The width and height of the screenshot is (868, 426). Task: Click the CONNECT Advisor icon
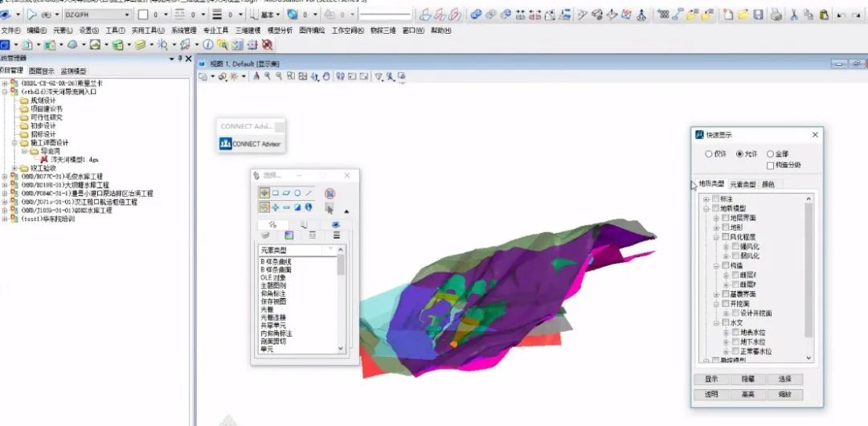click(226, 143)
